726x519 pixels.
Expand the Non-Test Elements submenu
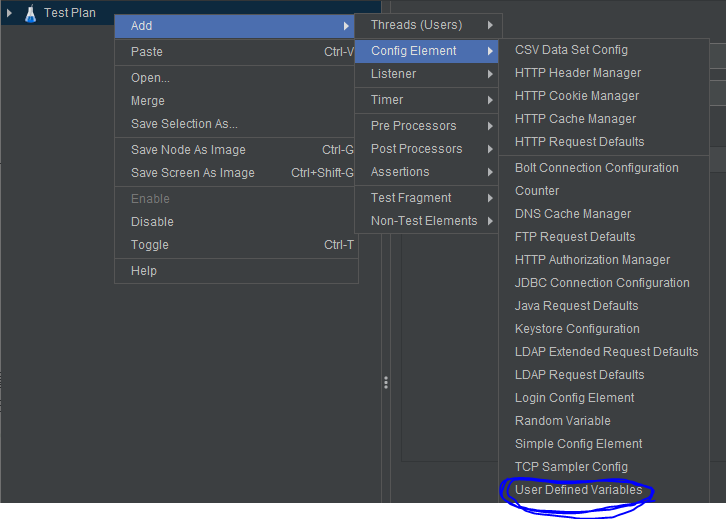[x=426, y=221]
